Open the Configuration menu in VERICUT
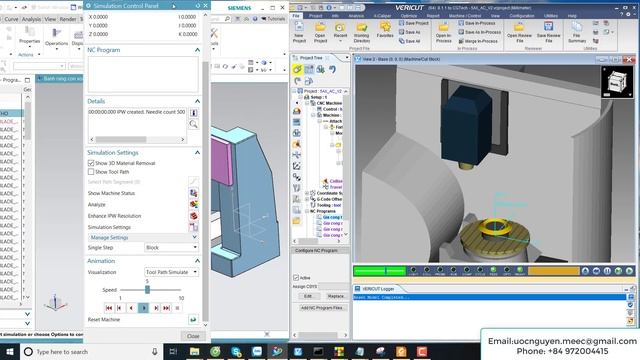Viewport: 640px width, 360px height. pos(522,16)
